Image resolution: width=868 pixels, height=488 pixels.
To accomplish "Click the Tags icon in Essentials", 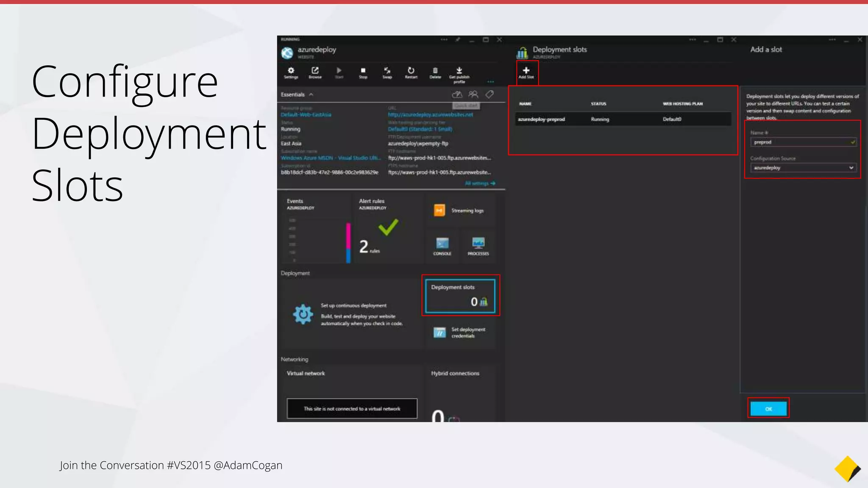I will pyautogui.click(x=490, y=94).
